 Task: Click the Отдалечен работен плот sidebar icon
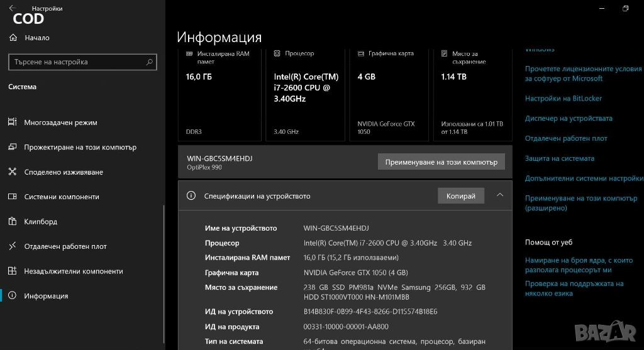click(13, 246)
